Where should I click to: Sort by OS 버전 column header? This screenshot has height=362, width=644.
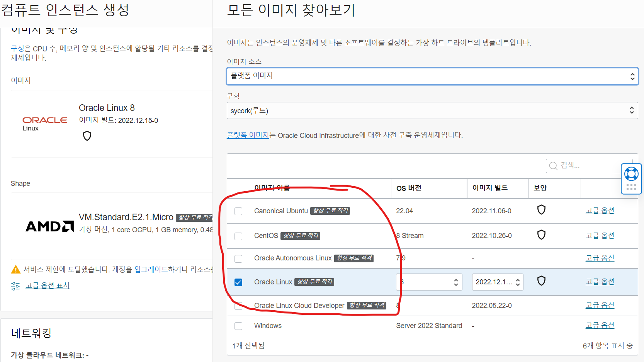tap(409, 188)
